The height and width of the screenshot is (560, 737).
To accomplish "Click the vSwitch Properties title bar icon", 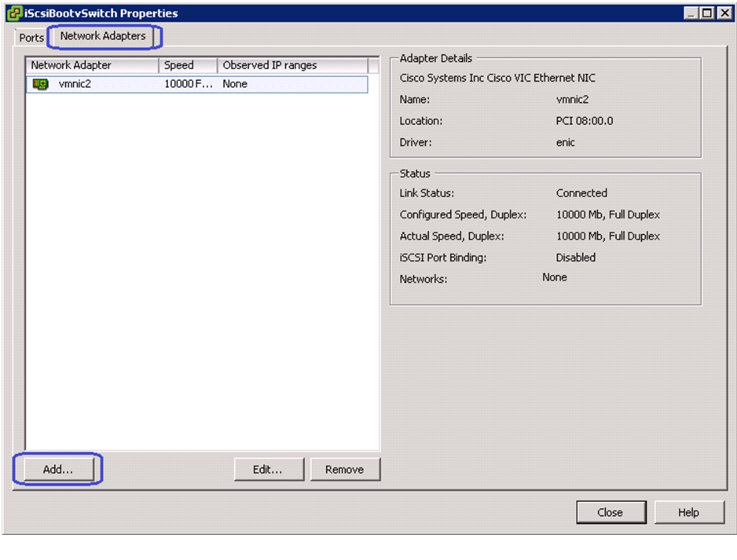I will (x=14, y=13).
